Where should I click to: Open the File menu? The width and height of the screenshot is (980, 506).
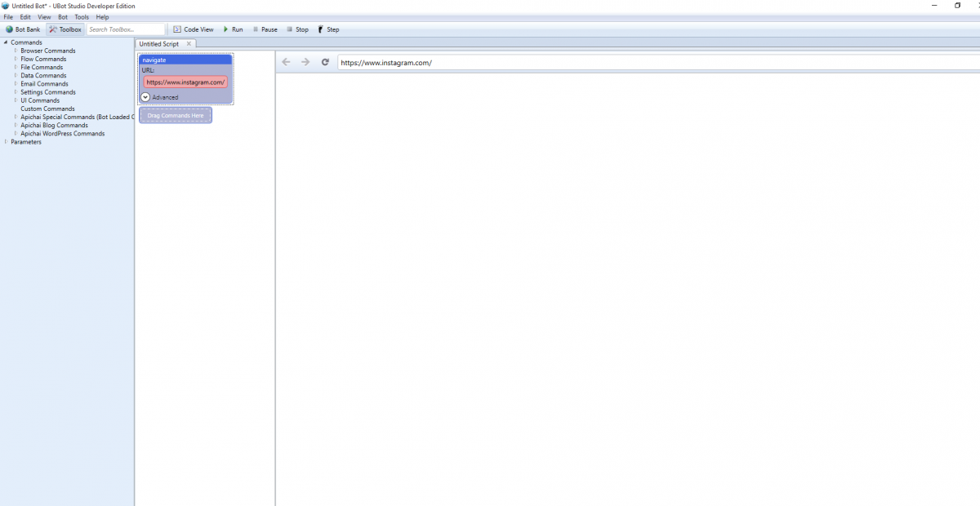8,17
